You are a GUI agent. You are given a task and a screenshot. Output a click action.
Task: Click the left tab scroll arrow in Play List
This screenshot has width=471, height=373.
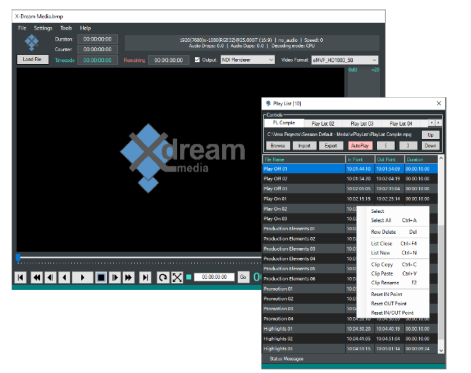432,123
